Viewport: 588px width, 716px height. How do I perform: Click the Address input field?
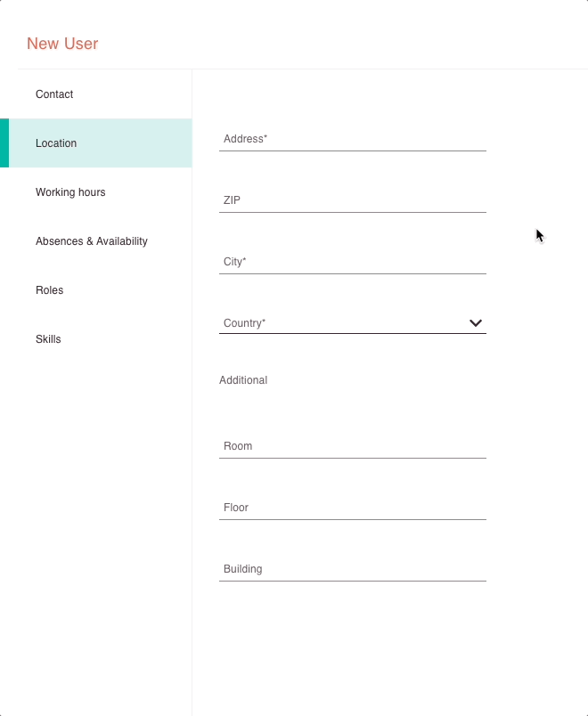352,139
